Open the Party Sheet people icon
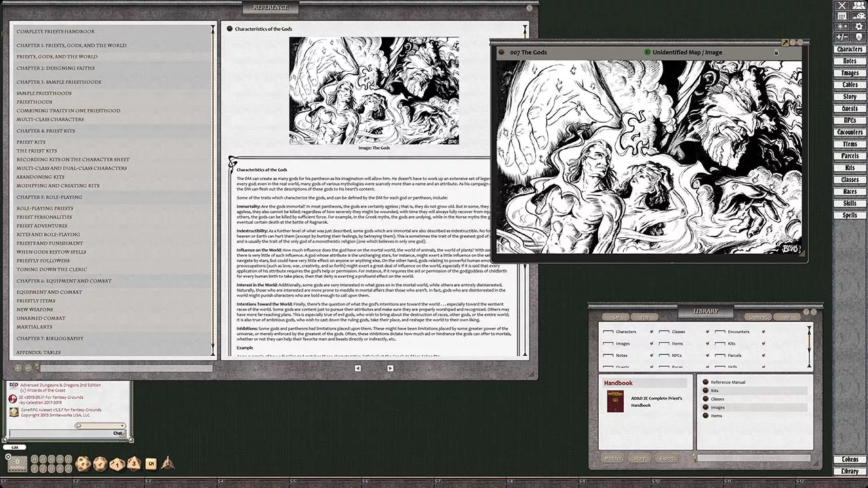This screenshot has width=868, height=488. pyautogui.click(x=859, y=5)
